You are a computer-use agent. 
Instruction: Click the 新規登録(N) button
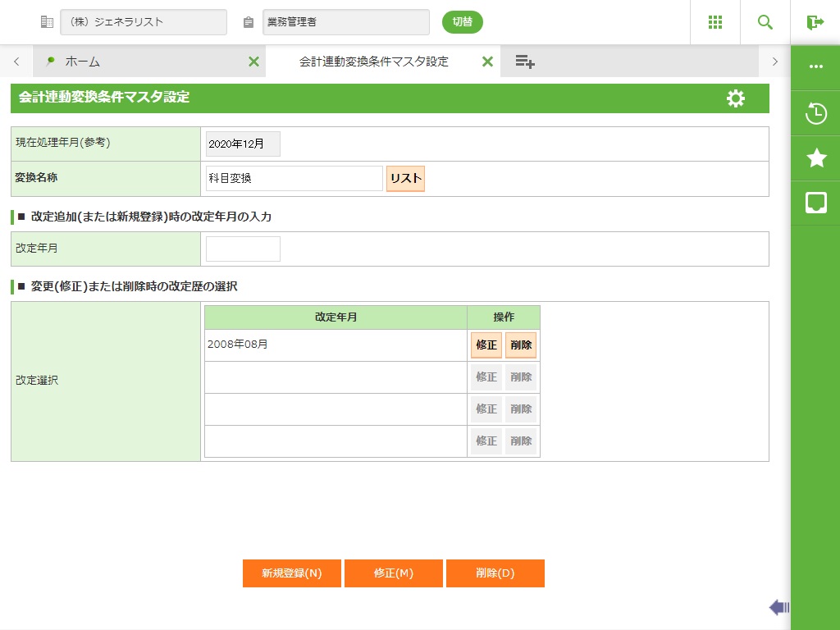click(291, 573)
